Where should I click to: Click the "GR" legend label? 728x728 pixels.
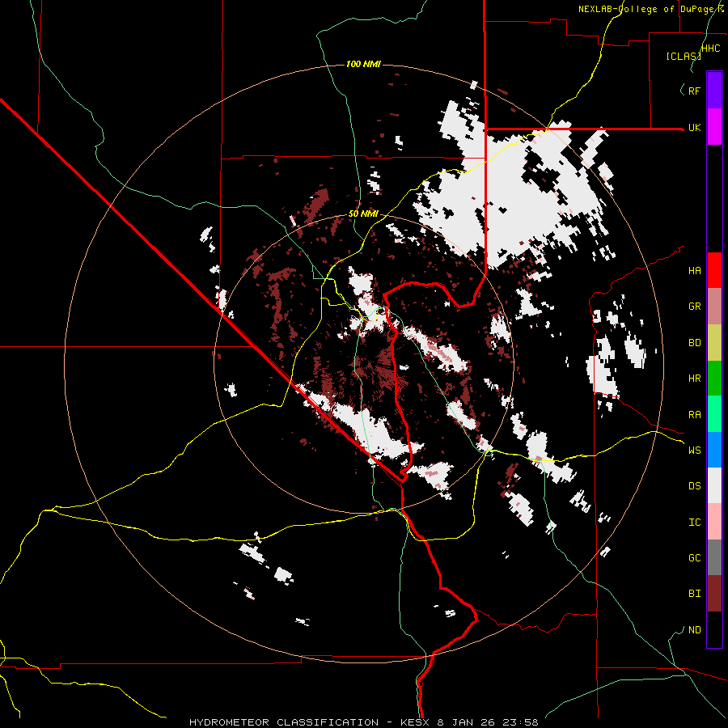coord(694,307)
